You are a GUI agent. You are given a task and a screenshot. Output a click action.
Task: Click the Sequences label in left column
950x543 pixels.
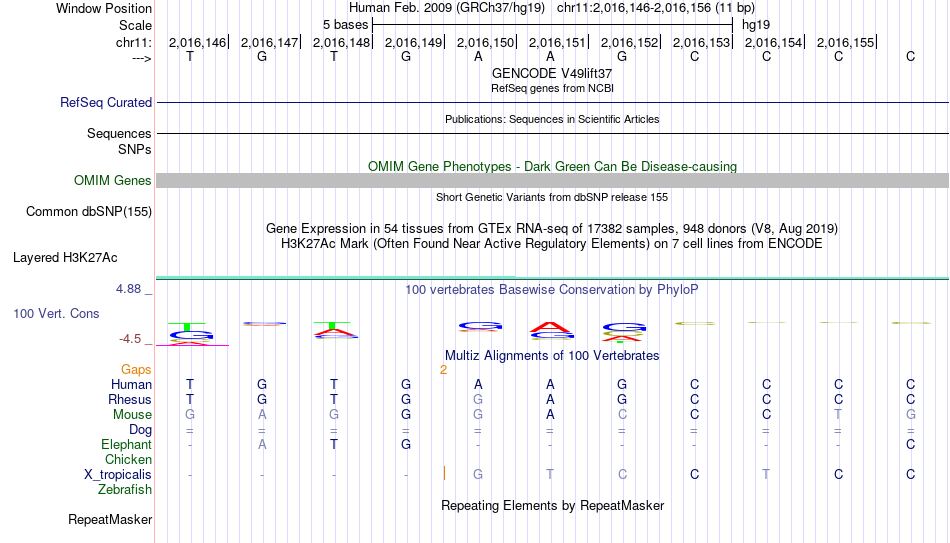coord(119,133)
